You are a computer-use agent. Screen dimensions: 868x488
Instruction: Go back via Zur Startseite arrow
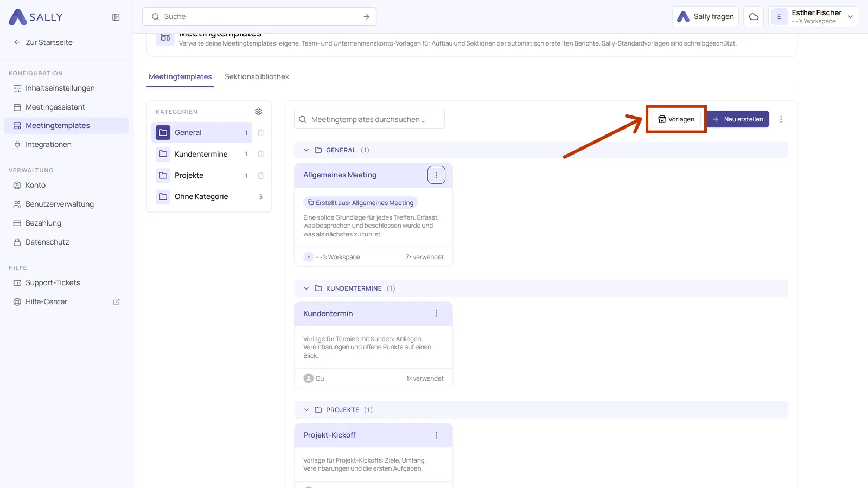coord(17,42)
